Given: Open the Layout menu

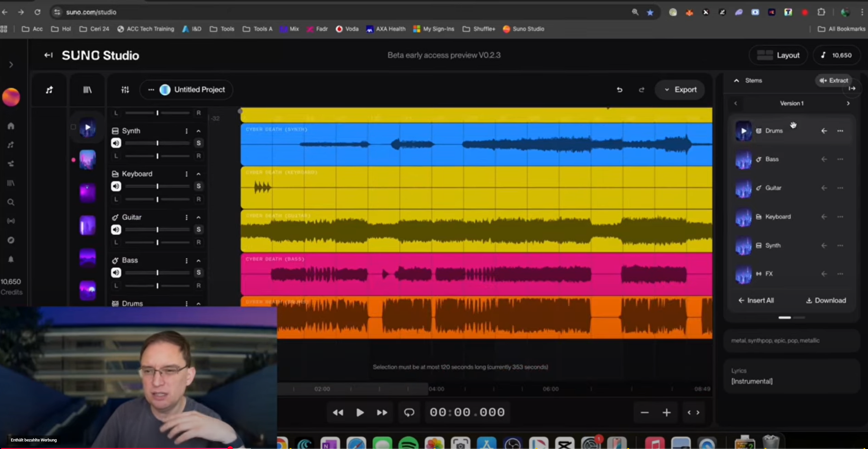Looking at the screenshot, I should pyautogui.click(x=778, y=55).
